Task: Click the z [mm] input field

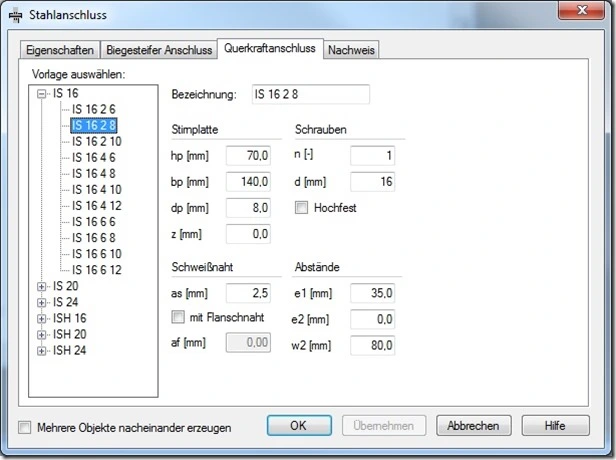Action: 248,234
